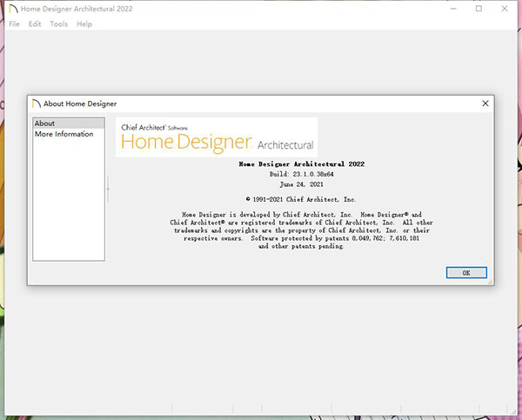Click the About Home Designer title bar

click(x=261, y=103)
